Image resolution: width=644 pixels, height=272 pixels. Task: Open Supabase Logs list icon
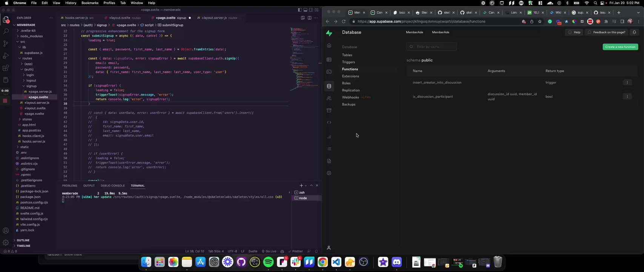[x=329, y=149]
